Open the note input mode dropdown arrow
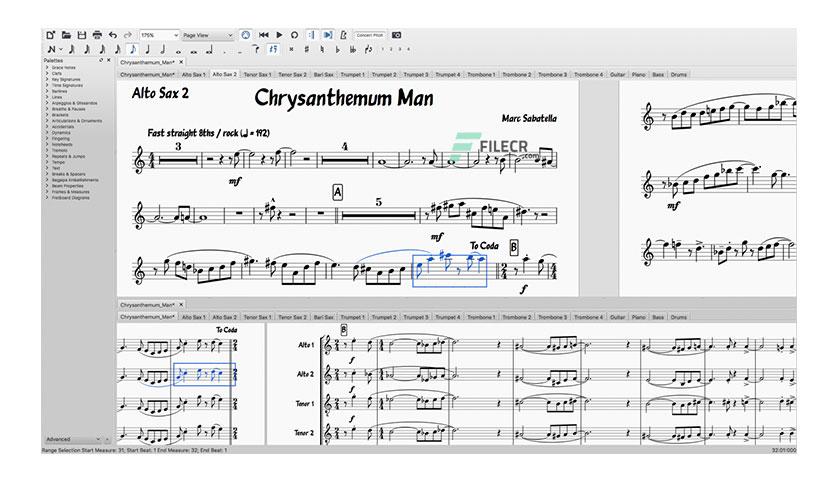This screenshot has width=836, height=484. click(60, 50)
